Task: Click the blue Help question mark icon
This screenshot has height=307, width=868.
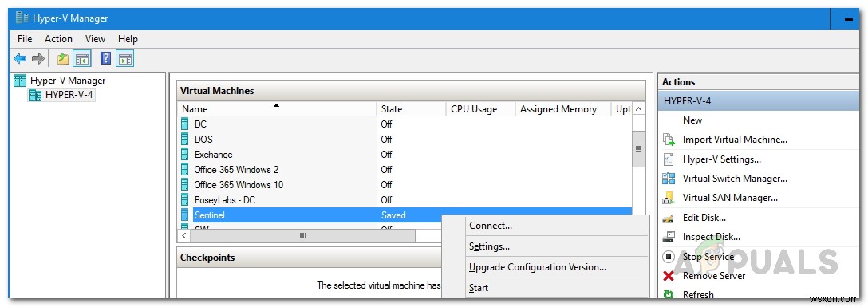Action: pyautogui.click(x=106, y=58)
